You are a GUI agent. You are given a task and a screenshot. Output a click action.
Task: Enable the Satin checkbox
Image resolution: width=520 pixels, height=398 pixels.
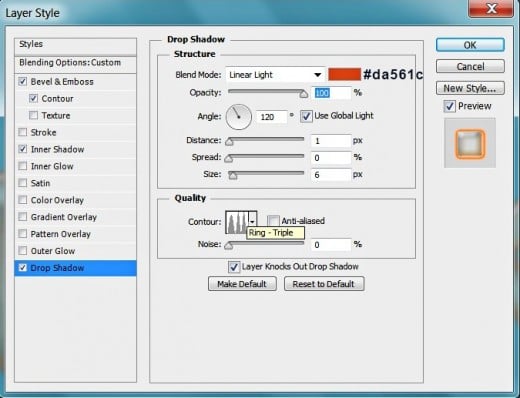(x=23, y=183)
